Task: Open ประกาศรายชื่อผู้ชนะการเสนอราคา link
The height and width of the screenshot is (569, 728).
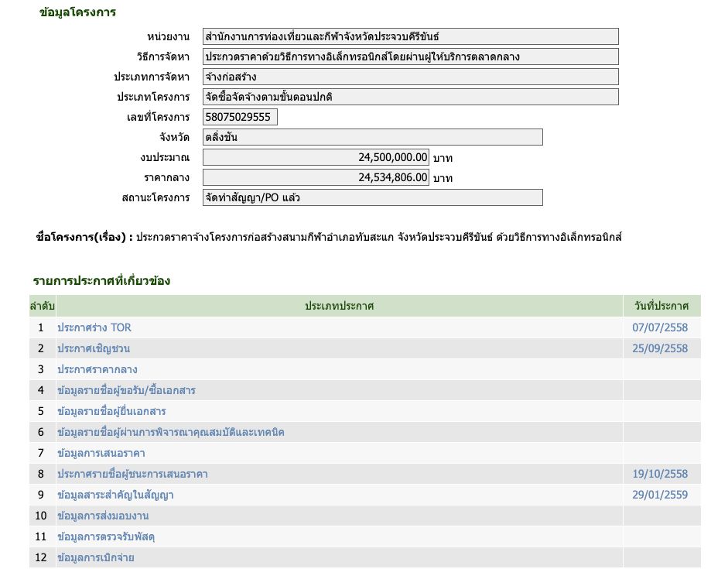Action: (132, 474)
